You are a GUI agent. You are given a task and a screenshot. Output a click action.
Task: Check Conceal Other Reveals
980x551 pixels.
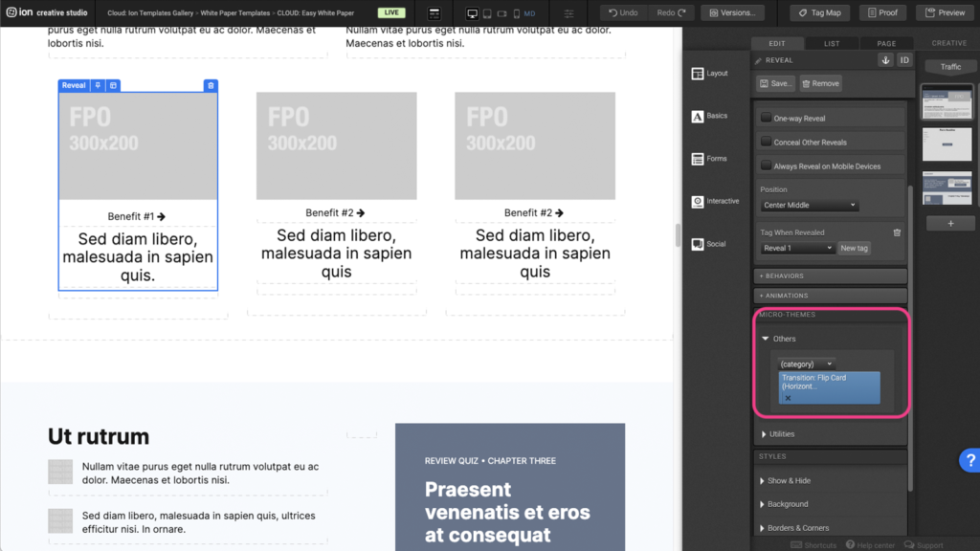[766, 142]
